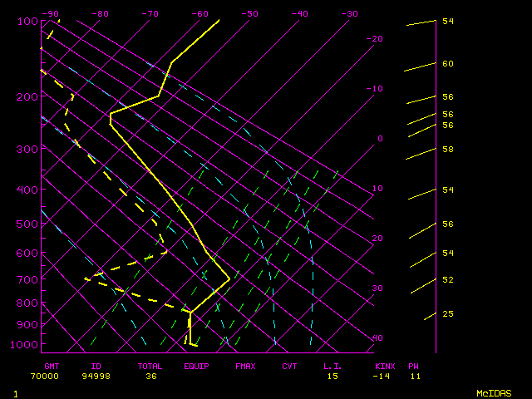Click the wind barb labeled 25

430,315
